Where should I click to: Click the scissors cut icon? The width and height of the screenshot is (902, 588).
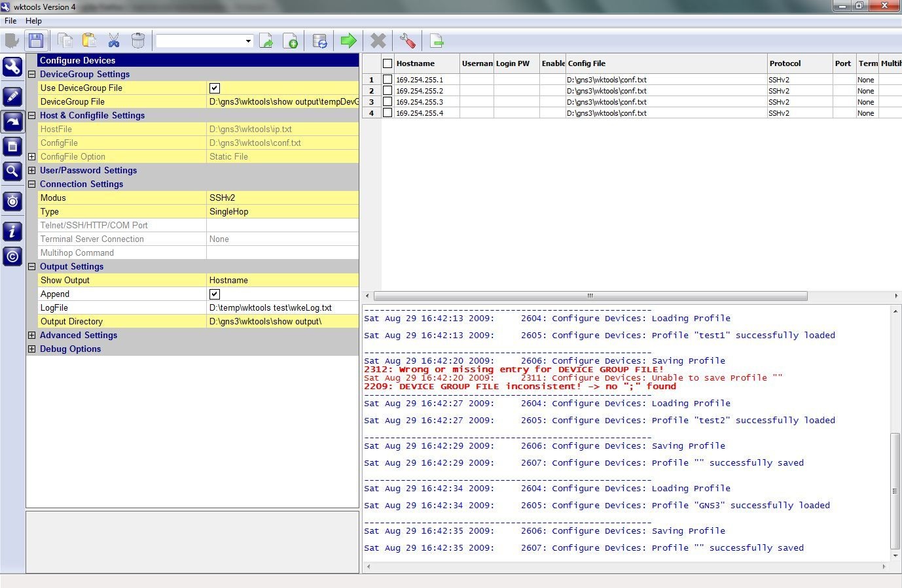(114, 41)
